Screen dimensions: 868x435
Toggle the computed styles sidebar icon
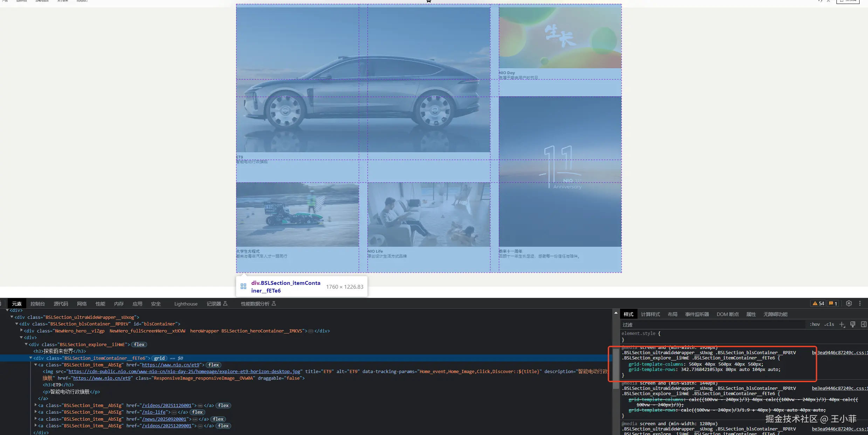tap(863, 324)
